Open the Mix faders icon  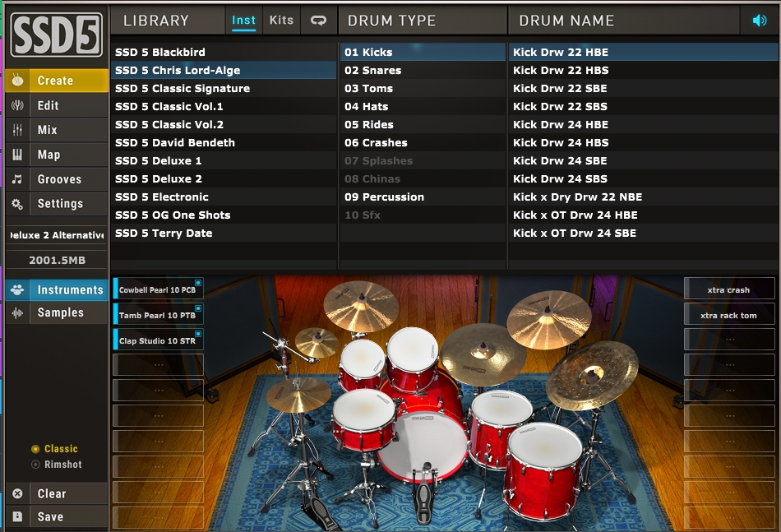17,130
